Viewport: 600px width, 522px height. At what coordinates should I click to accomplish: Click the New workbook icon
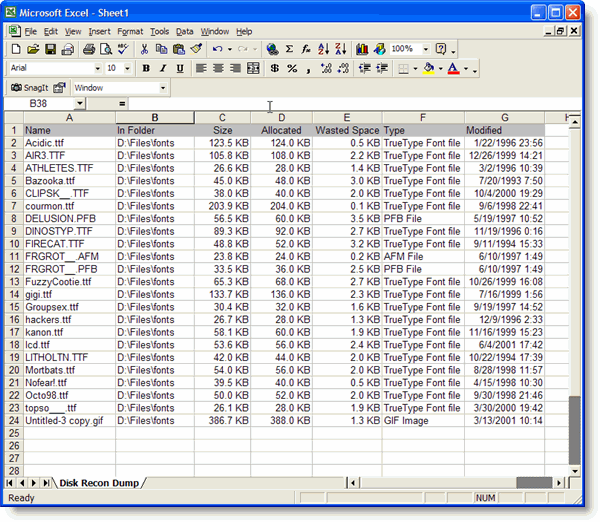tap(16, 49)
